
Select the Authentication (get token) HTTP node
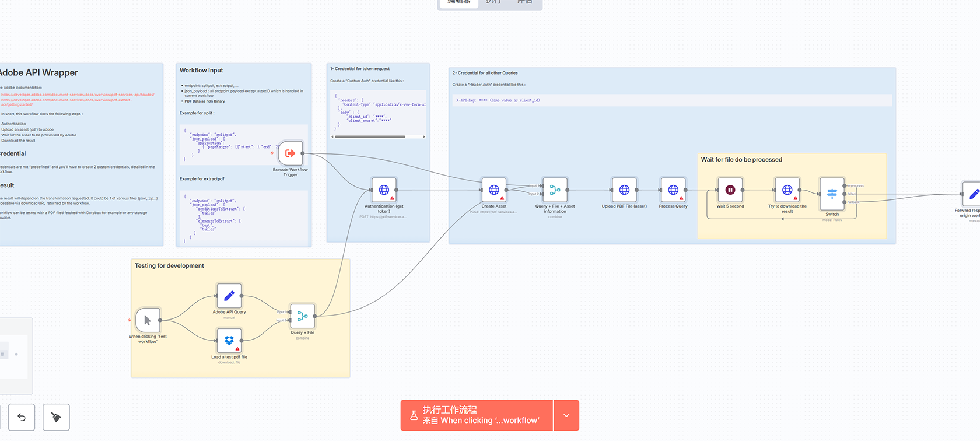pyautogui.click(x=384, y=190)
